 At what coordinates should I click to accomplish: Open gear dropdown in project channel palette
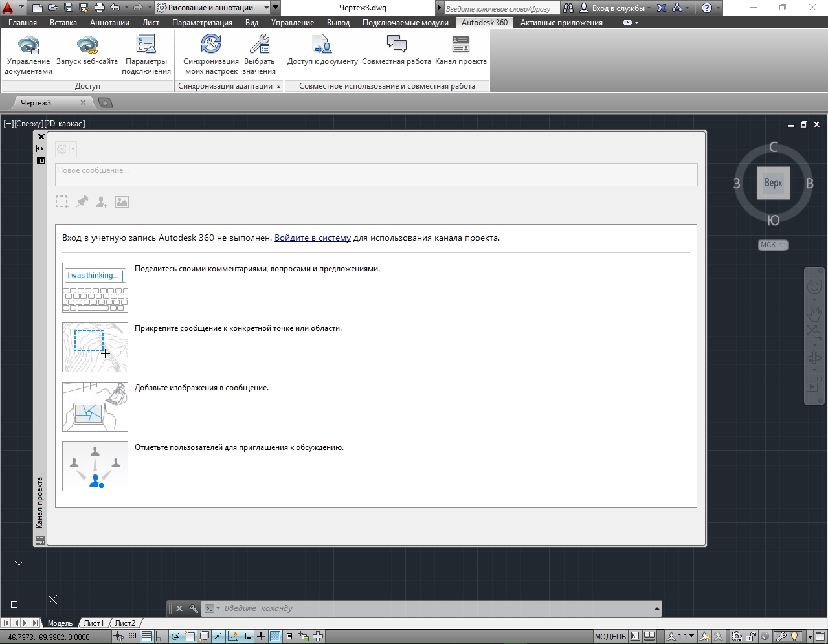(65, 149)
